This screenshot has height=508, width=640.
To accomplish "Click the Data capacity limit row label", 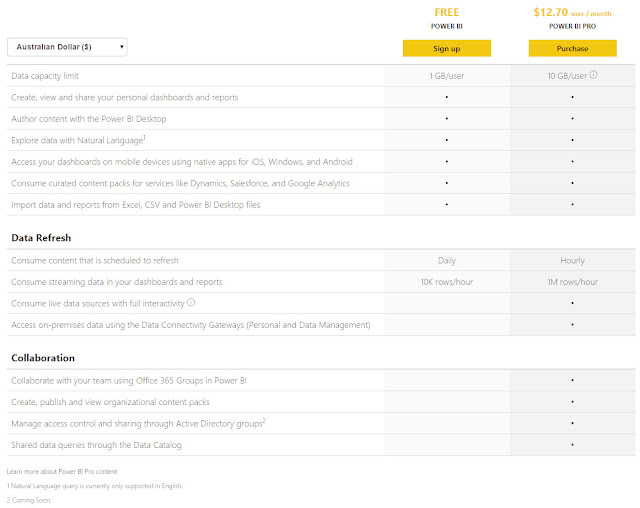I will 45,76.
